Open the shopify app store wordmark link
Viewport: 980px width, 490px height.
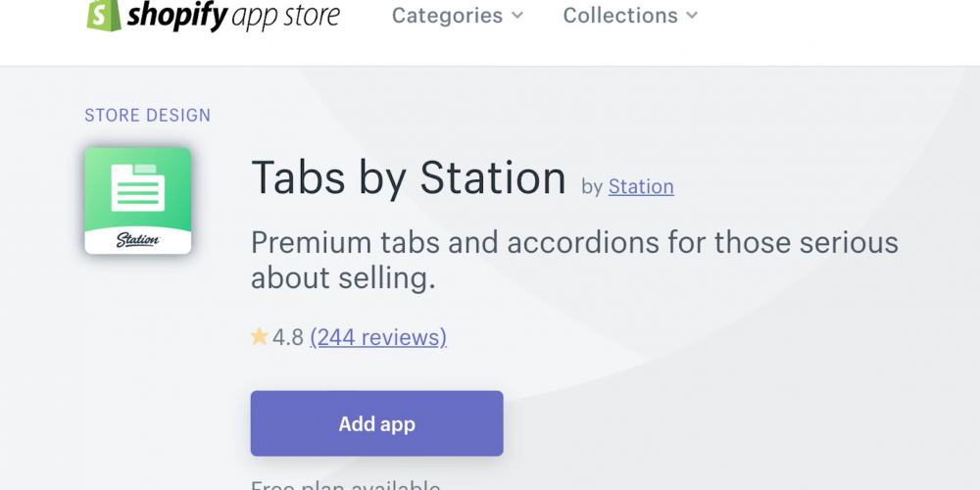tap(234, 17)
